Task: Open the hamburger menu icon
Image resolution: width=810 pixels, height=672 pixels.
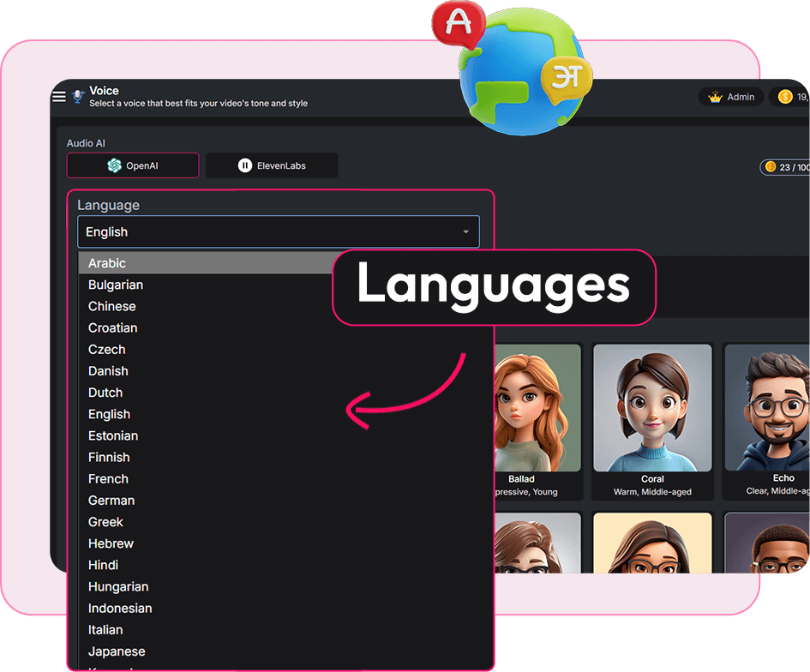Action: coord(59,97)
